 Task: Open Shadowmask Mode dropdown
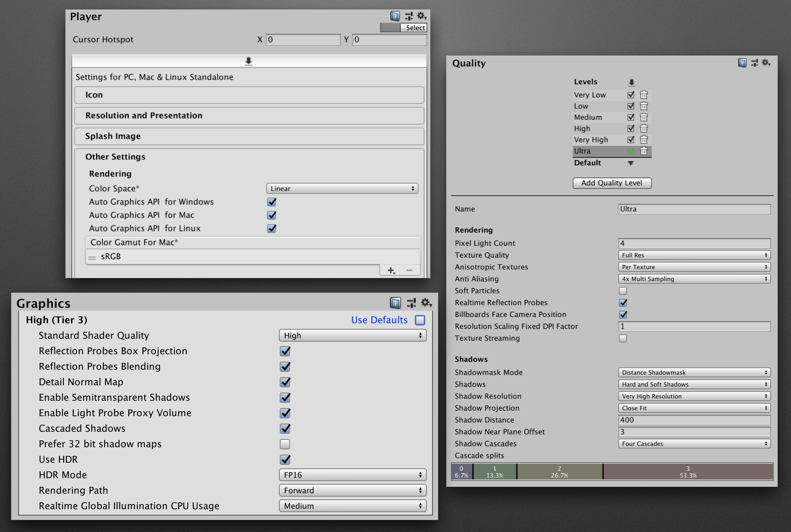coord(694,373)
